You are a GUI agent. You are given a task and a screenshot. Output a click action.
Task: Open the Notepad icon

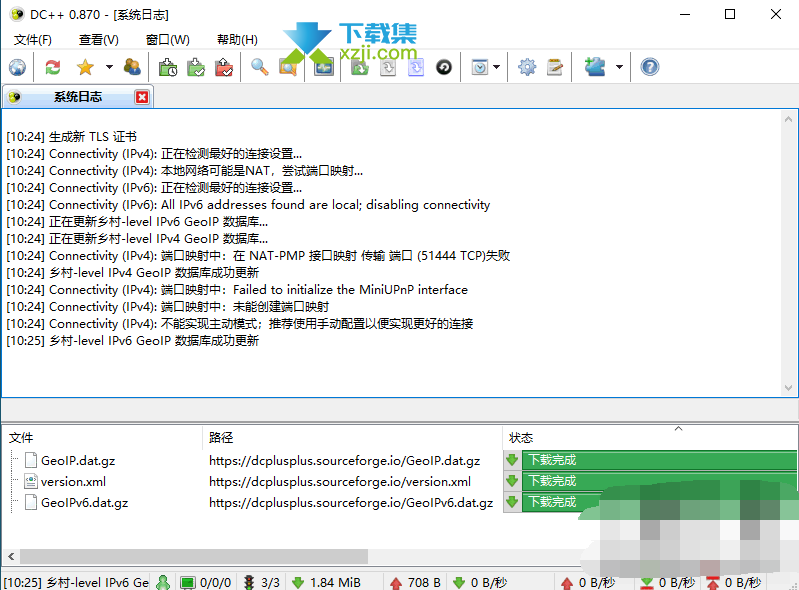click(554, 67)
